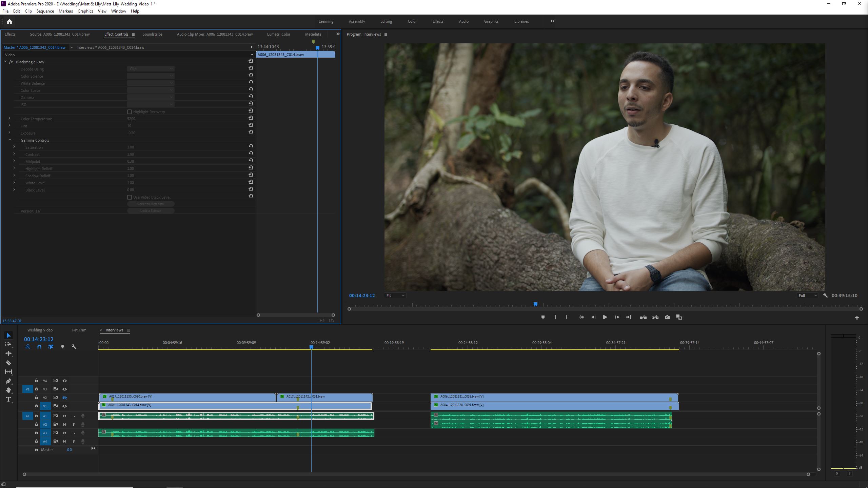The height and width of the screenshot is (488, 868).
Task: Open the Markers menu
Action: coord(65,11)
